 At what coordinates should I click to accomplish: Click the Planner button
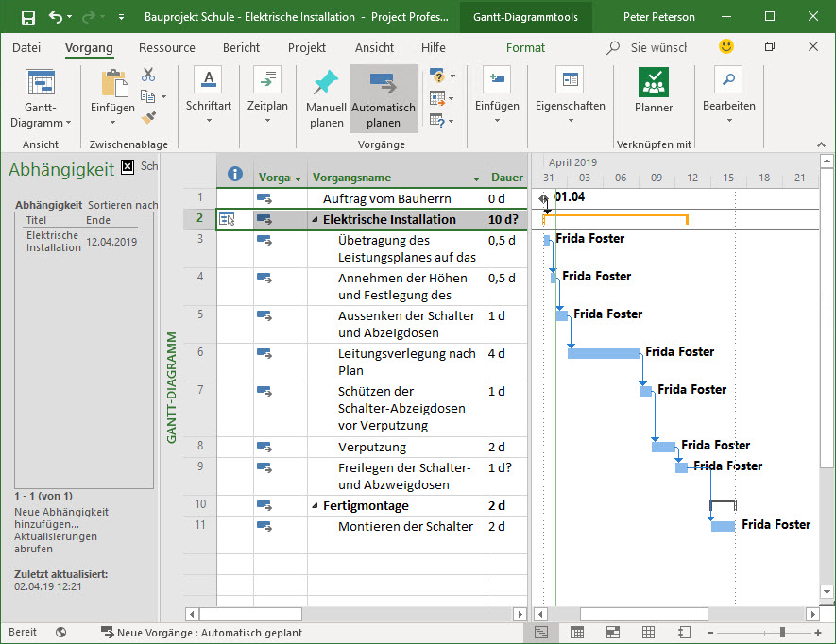tap(654, 90)
